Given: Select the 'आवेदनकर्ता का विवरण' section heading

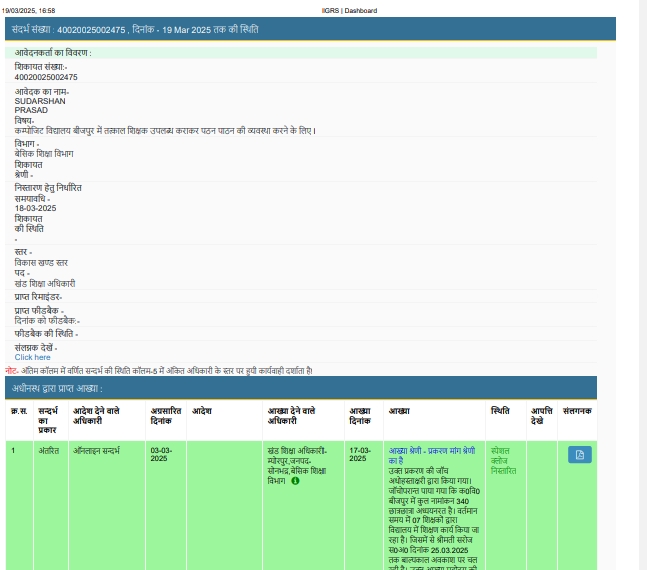Looking at the screenshot, I should click(x=53, y=52).
